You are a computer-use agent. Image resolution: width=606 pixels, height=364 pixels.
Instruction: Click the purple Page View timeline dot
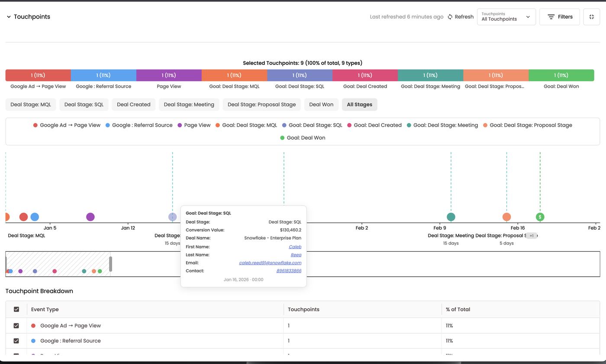tap(90, 217)
